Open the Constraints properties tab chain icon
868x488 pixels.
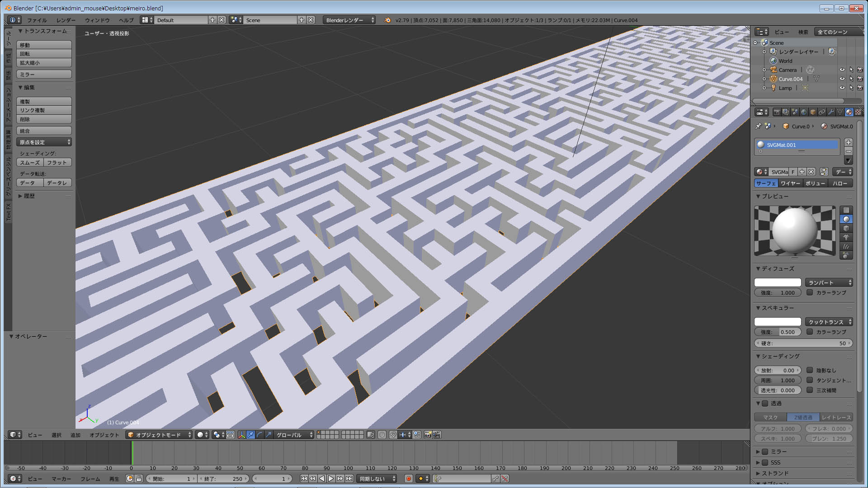click(x=822, y=112)
